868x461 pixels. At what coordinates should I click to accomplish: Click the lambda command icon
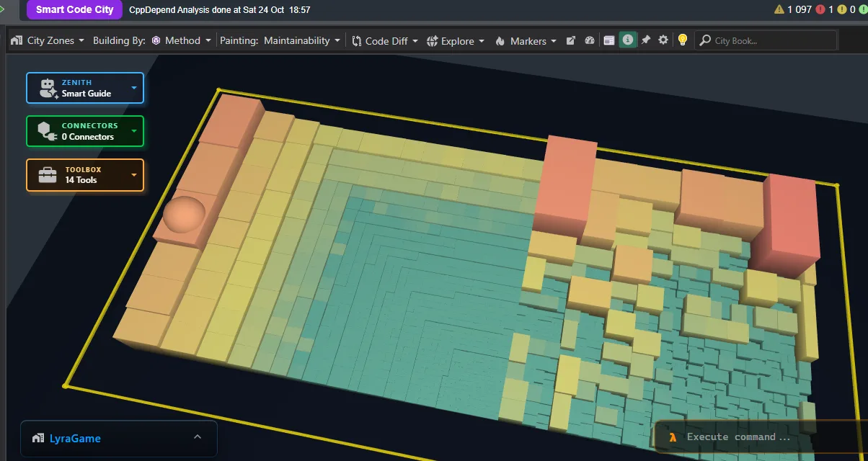(x=673, y=437)
